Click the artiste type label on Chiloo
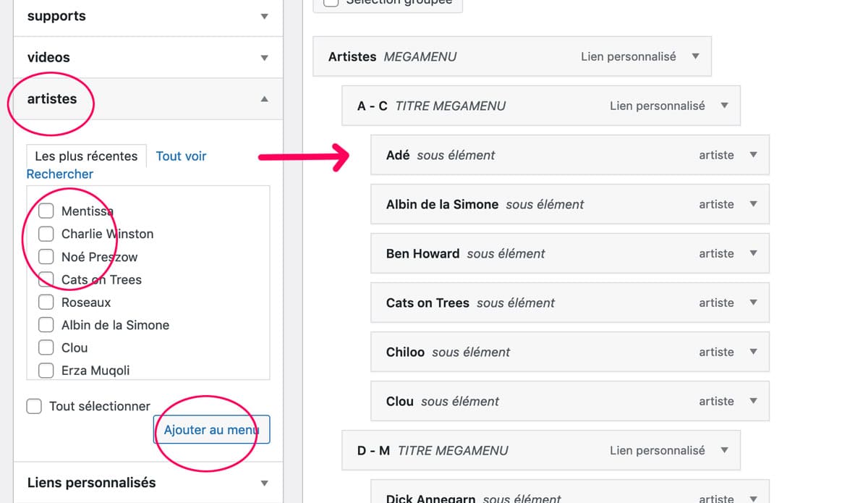 point(716,352)
